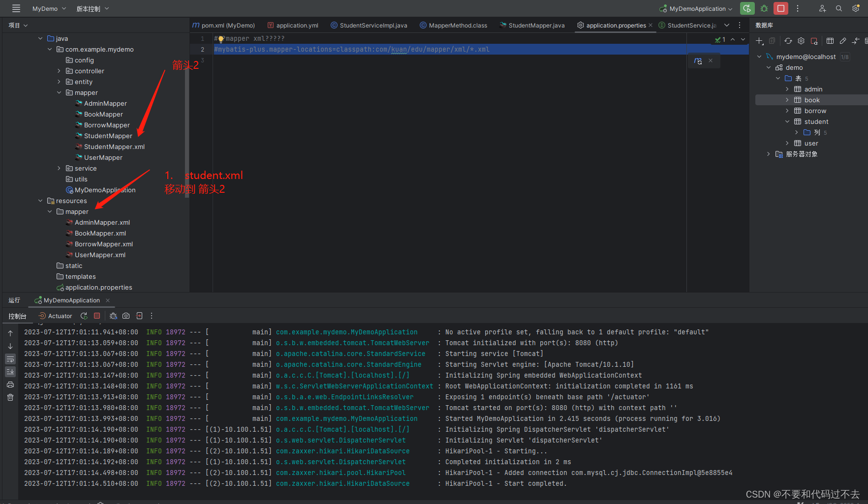Image resolution: width=868 pixels, height=504 pixels.
Task: Rerun MyDemoApplication with the green run button
Action: [747, 8]
